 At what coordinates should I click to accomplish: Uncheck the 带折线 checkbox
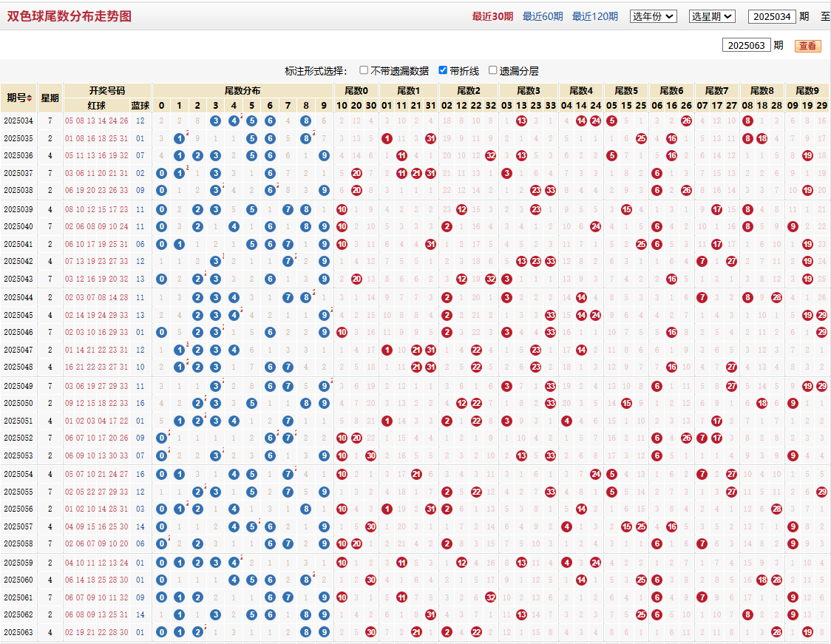tap(443, 70)
